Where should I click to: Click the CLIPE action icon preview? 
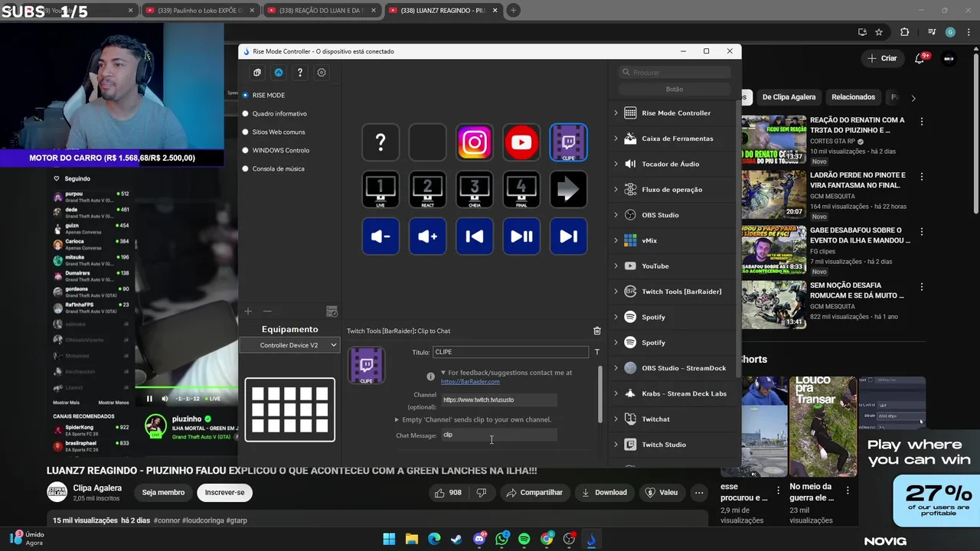(x=367, y=366)
